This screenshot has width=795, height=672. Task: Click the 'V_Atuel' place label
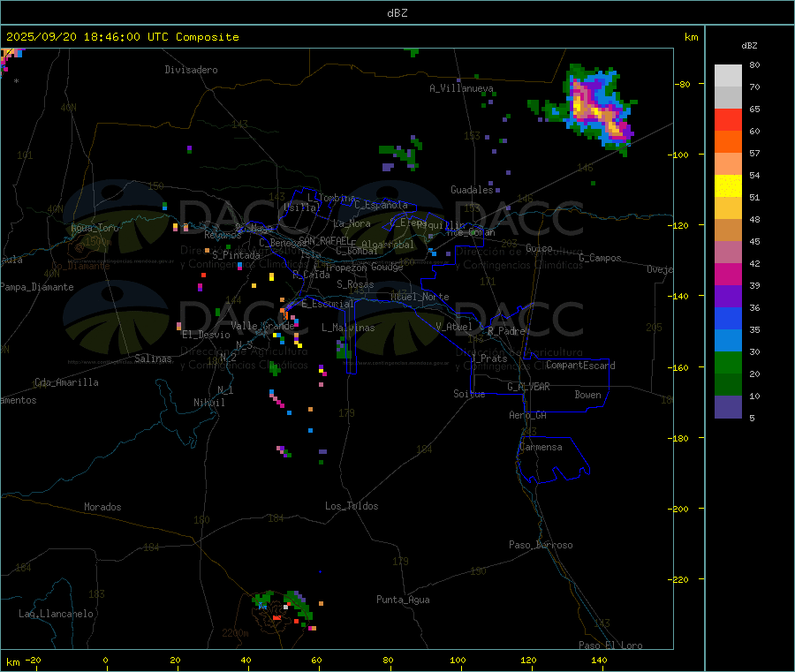454,327
